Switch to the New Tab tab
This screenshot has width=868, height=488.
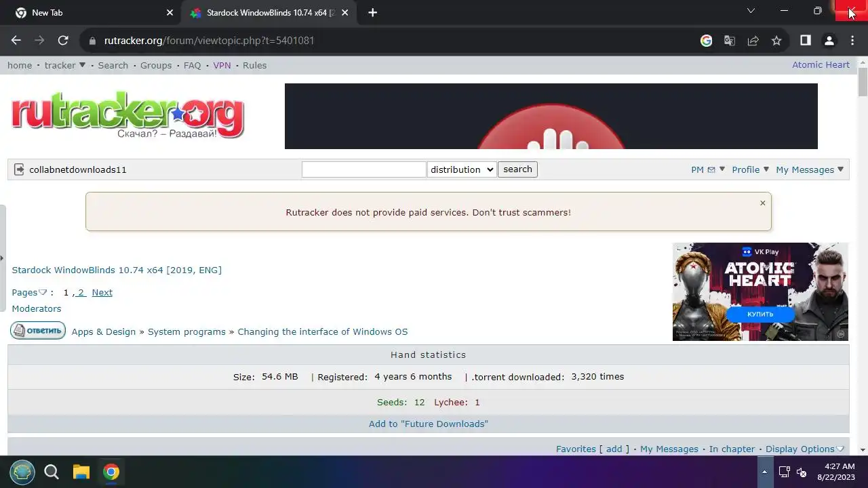pyautogui.click(x=88, y=13)
